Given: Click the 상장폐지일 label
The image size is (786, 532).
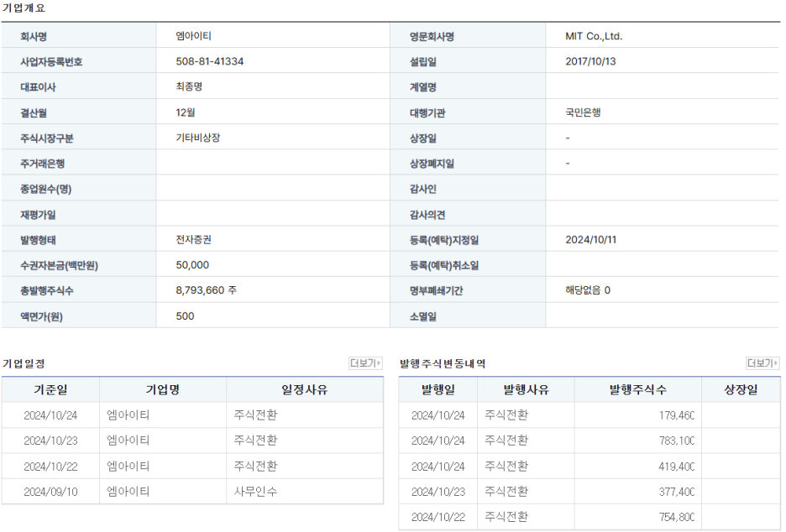Looking at the screenshot, I should click(432, 164).
